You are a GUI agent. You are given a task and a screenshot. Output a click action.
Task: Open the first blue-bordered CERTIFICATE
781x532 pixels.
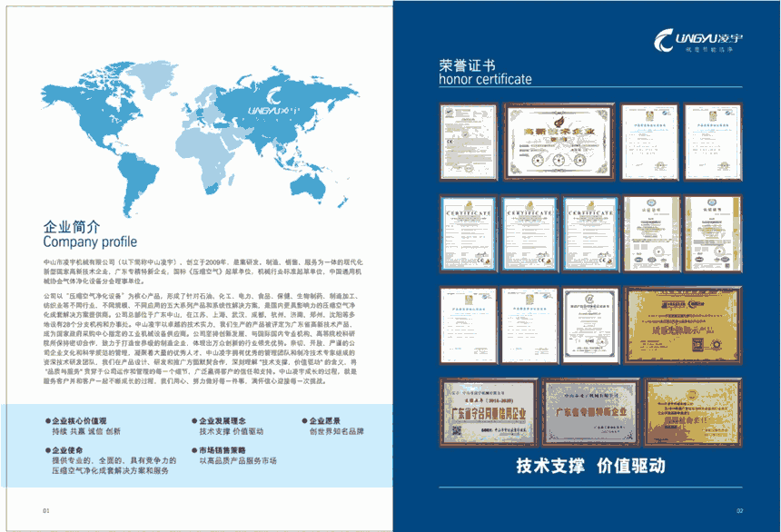[469, 233]
